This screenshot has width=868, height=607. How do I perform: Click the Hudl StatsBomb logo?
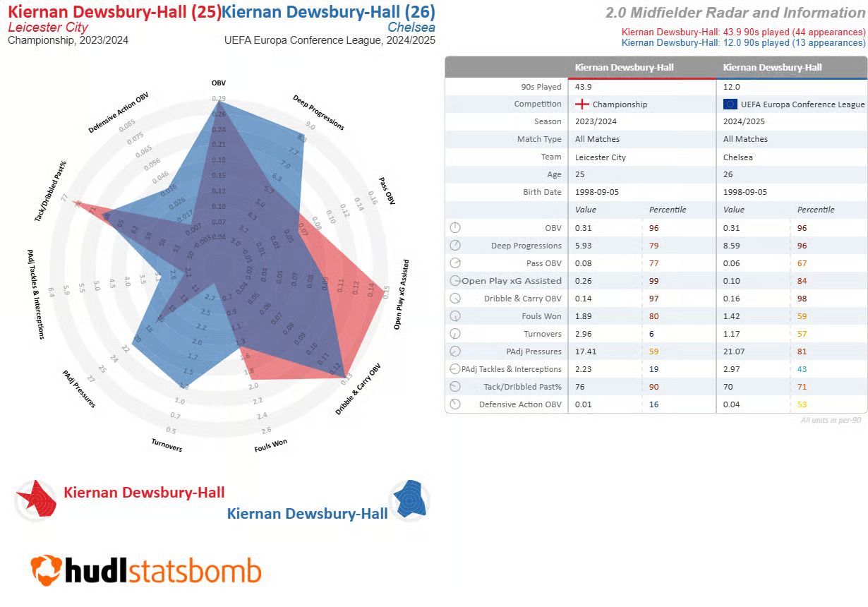(x=145, y=570)
